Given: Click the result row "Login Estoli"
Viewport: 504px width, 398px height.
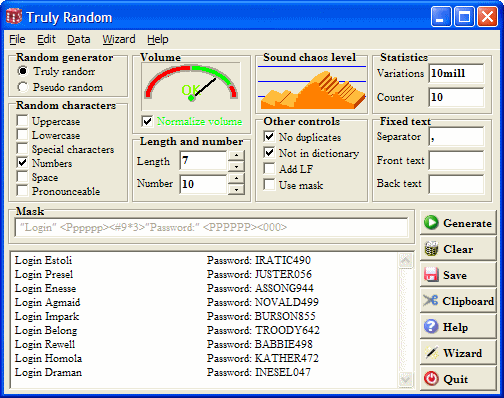Looking at the screenshot, I should (x=43, y=260).
